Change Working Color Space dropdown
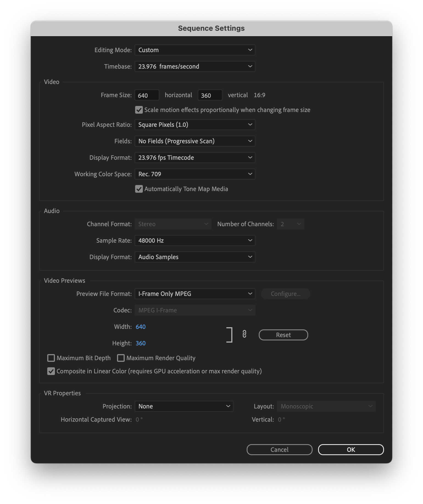423x504 pixels. tap(195, 174)
